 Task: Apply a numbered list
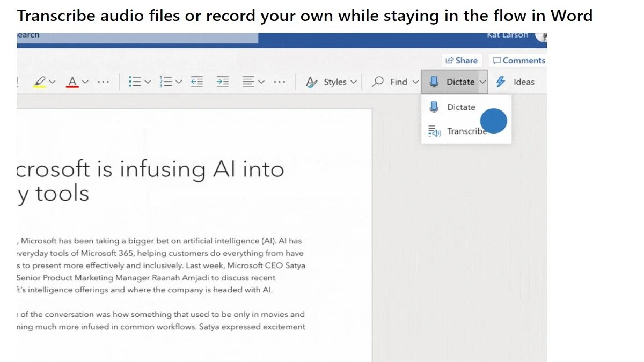pyautogui.click(x=166, y=82)
